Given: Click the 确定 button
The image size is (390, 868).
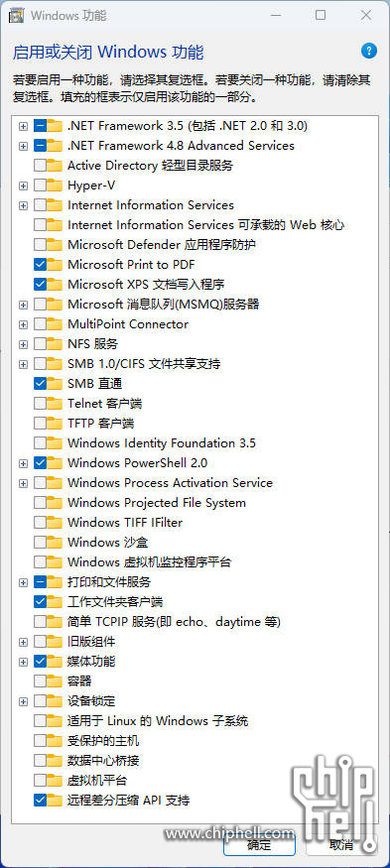Looking at the screenshot, I should pos(259,845).
